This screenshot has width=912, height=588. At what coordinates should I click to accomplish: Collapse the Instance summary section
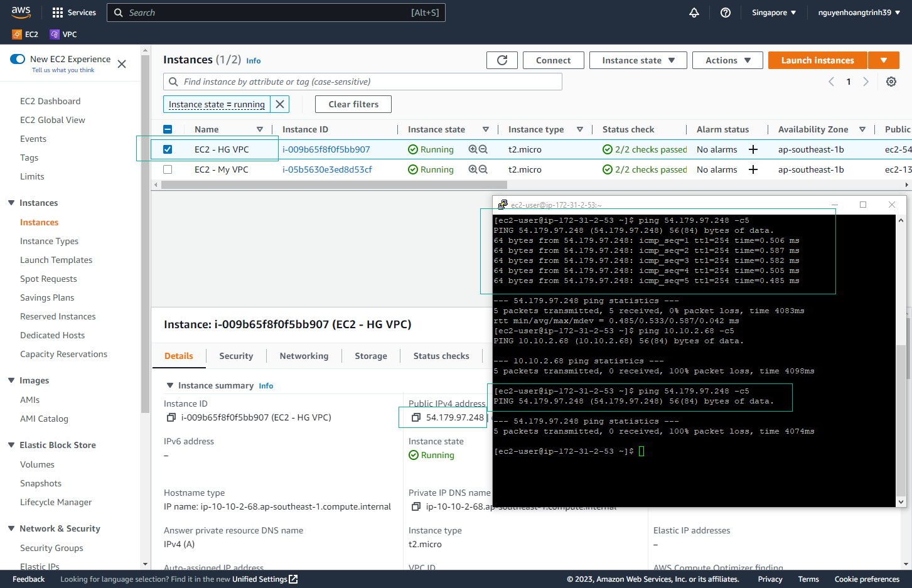click(169, 385)
